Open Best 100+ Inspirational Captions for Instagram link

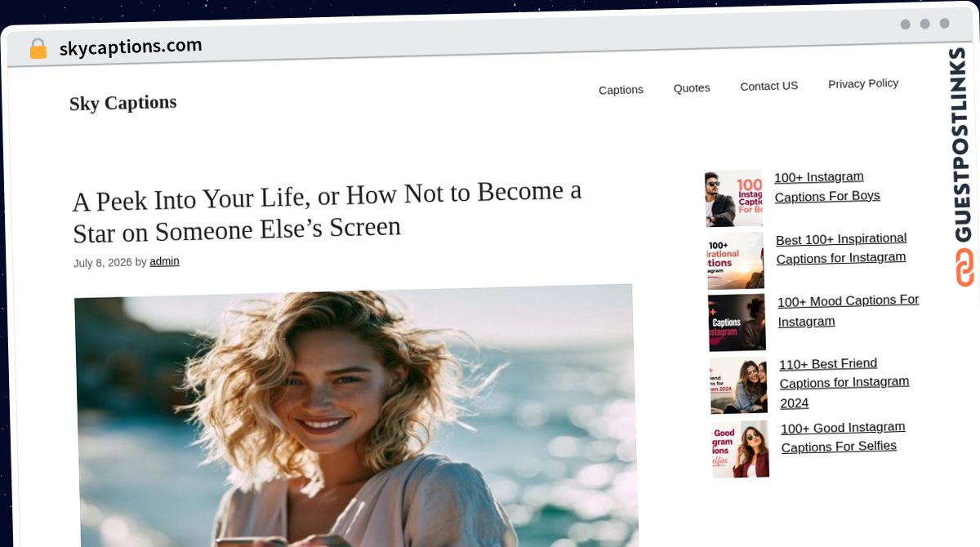pos(841,247)
